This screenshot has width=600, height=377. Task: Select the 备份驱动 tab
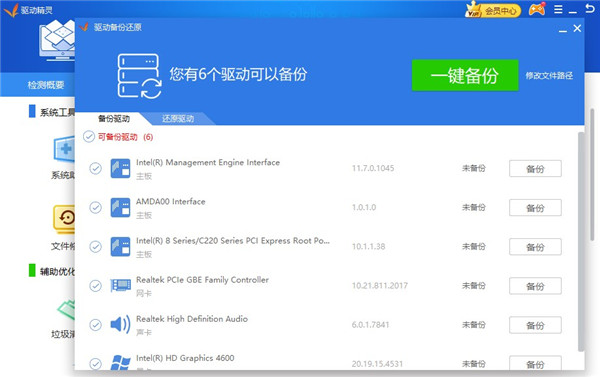[x=114, y=119]
